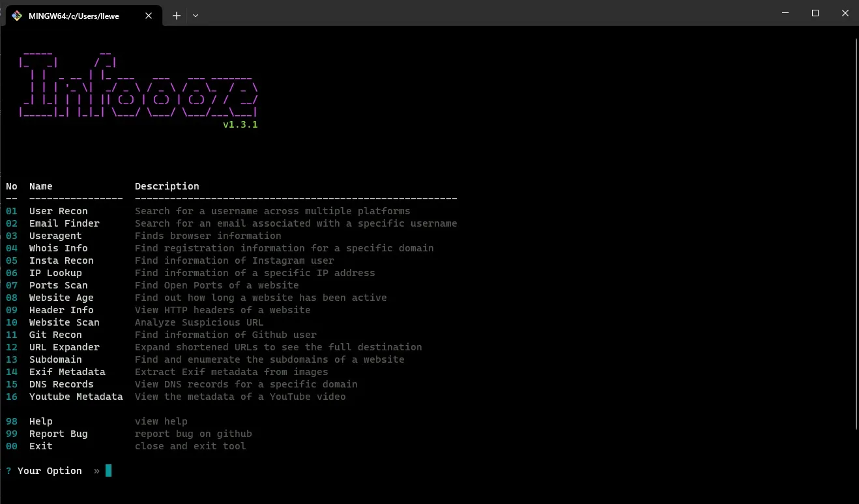
Task: Click the 'Youtube Metadata' entry
Action: tap(76, 397)
